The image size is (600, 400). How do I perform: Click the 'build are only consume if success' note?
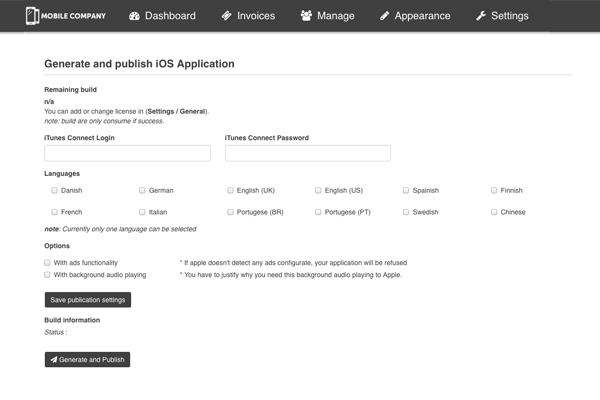coord(104,121)
